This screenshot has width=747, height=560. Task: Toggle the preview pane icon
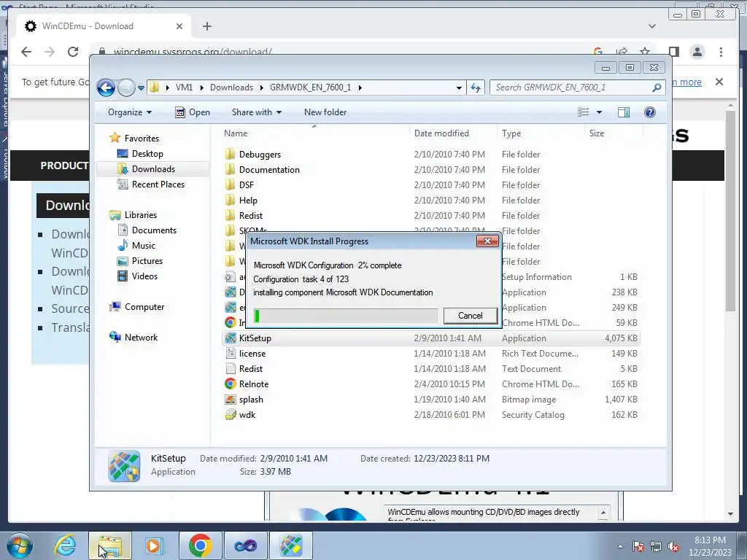pyautogui.click(x=624, y=112)
